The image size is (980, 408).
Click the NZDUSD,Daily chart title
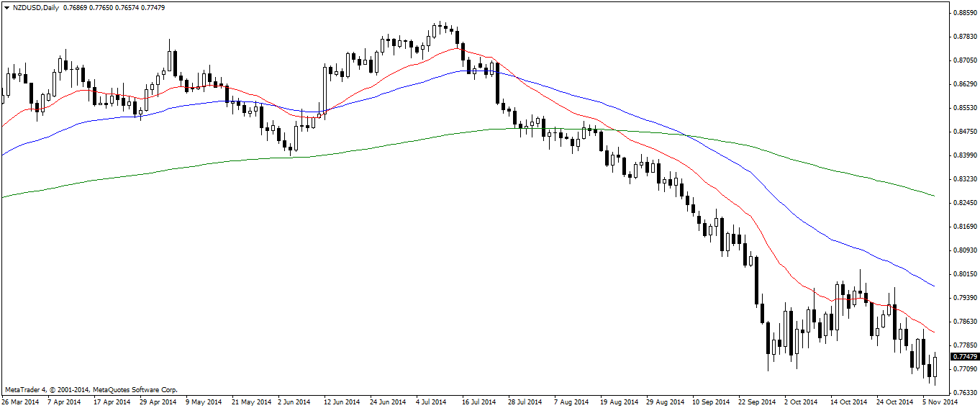[35, 8]
